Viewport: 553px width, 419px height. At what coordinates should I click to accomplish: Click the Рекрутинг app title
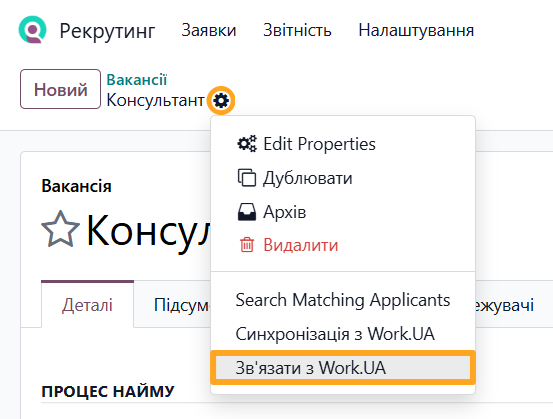coord(107,31)
